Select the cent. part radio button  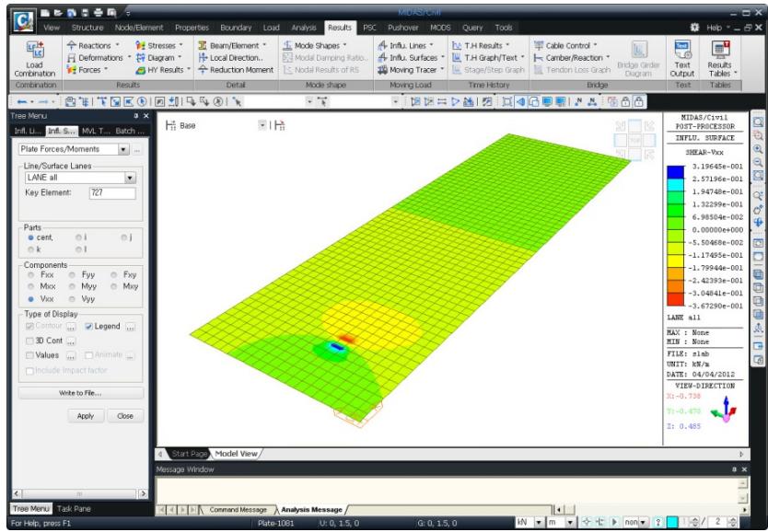coord(31,237)
